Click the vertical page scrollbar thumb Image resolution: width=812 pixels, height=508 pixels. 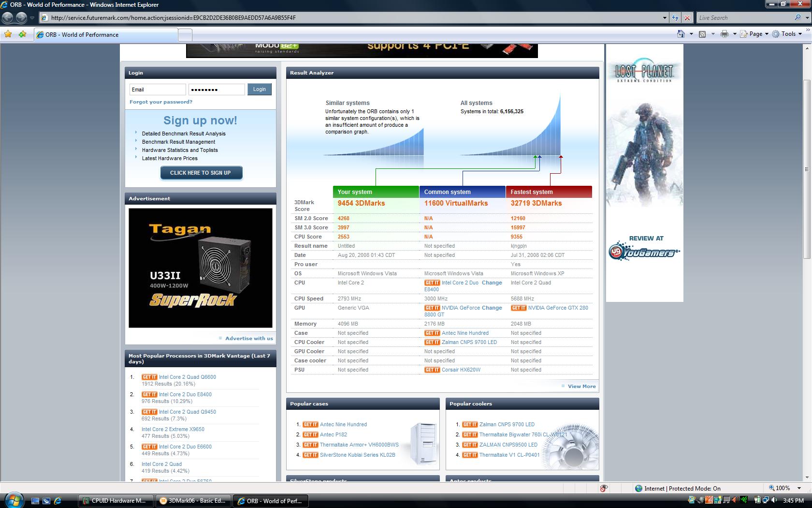(807, 169)
